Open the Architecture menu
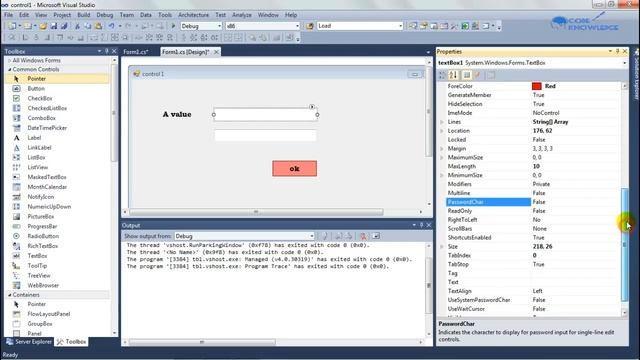Viewport: 640px width, 360px height. click(x=193, y=15)
